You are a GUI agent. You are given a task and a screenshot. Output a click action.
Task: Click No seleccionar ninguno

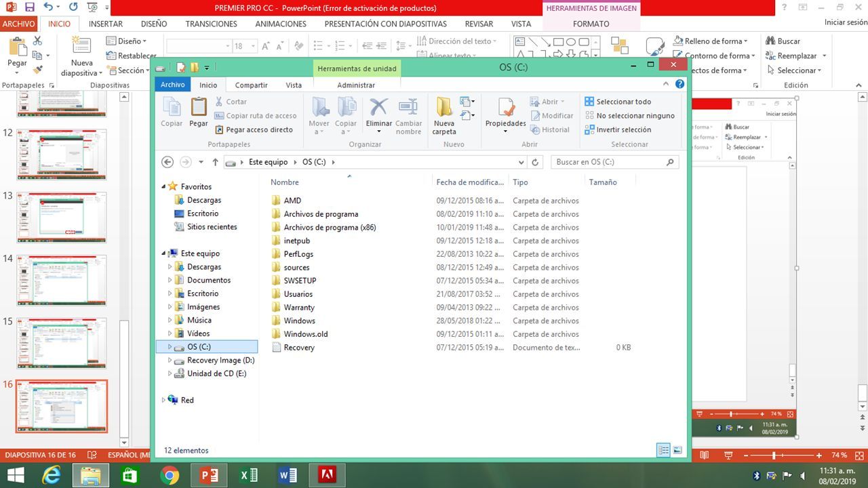pos(629,116)
